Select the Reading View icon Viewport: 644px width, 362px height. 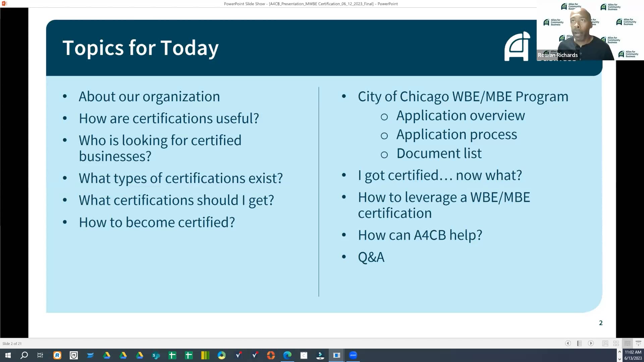point(627,343)
